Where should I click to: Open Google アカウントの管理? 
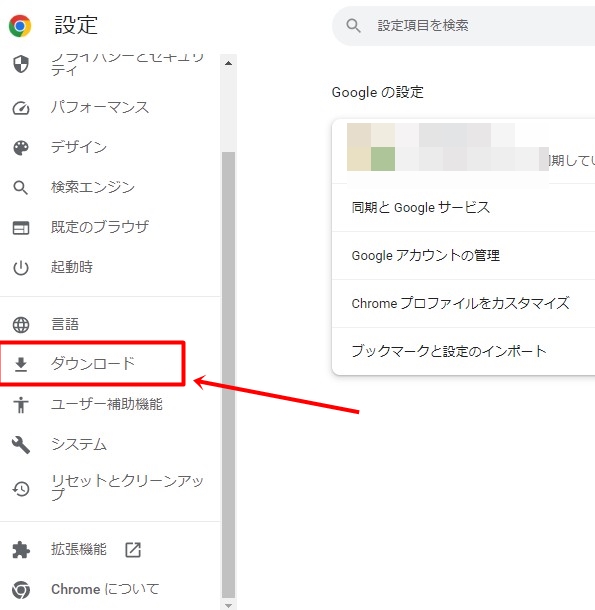[x=463, y=256]
